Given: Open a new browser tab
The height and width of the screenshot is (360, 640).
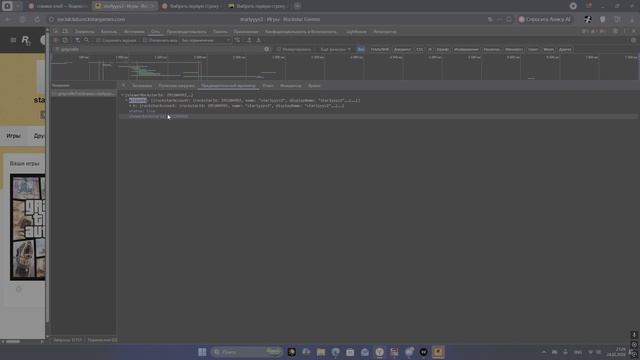Looking at the screenshot, I should pyautogui.click(x=298, y=6).
